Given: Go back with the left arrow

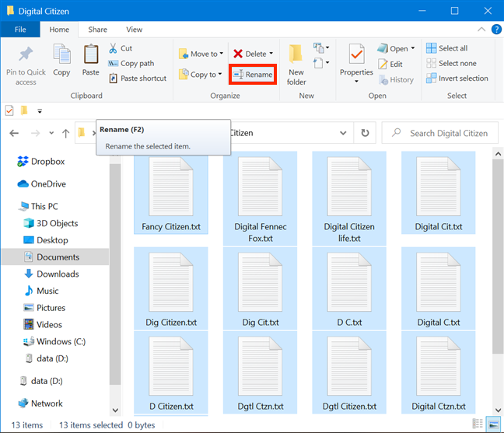Looking at the screenshot, I should coord(14,133).
